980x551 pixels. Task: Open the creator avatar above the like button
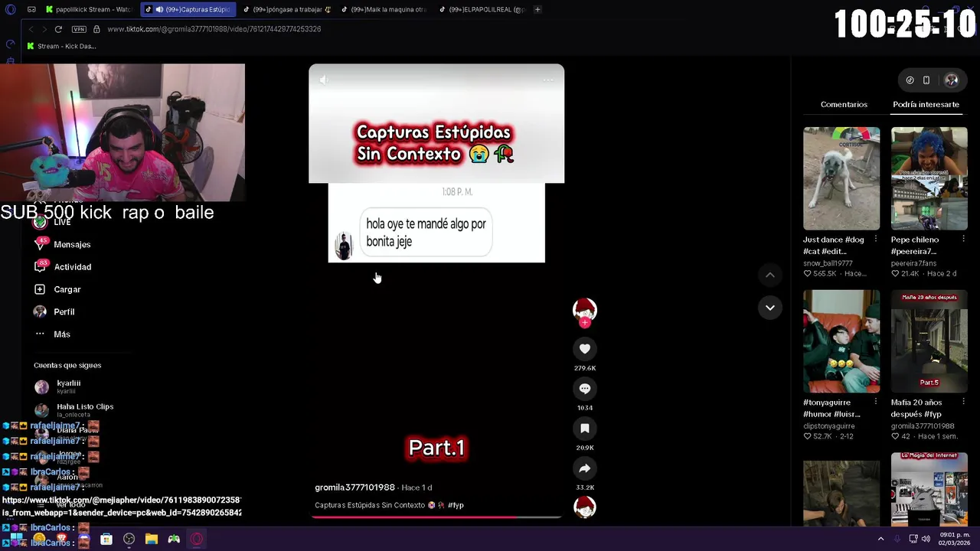pyautogui.click(x=584, y=310)
